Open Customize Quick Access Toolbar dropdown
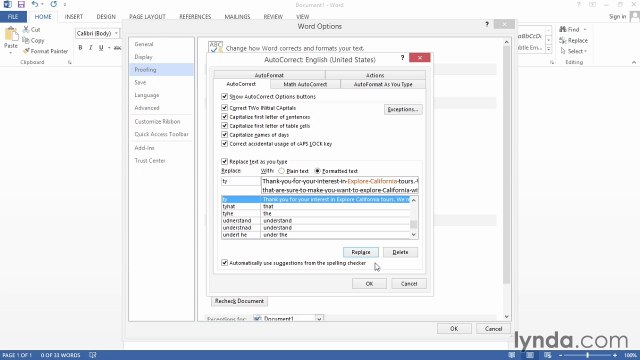Viewport: 640px width, 360px height. [x=65, y=5]
